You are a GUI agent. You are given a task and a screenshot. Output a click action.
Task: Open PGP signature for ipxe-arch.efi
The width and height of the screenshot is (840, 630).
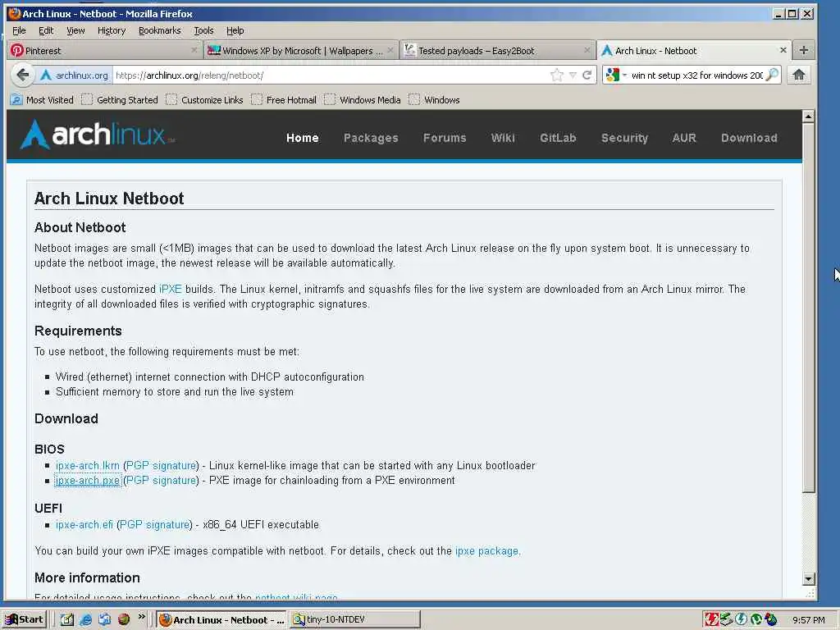coord(154,524)
